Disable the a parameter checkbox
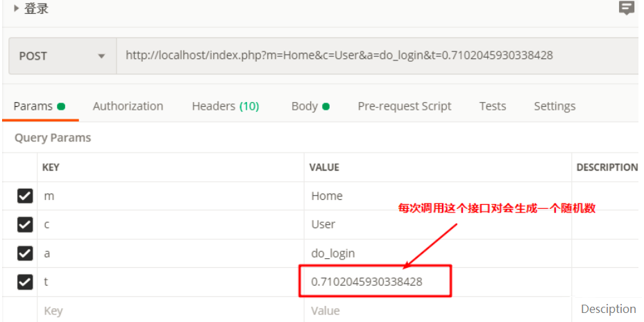This screenshot has width=644, height=322. [x=25, y=253]
